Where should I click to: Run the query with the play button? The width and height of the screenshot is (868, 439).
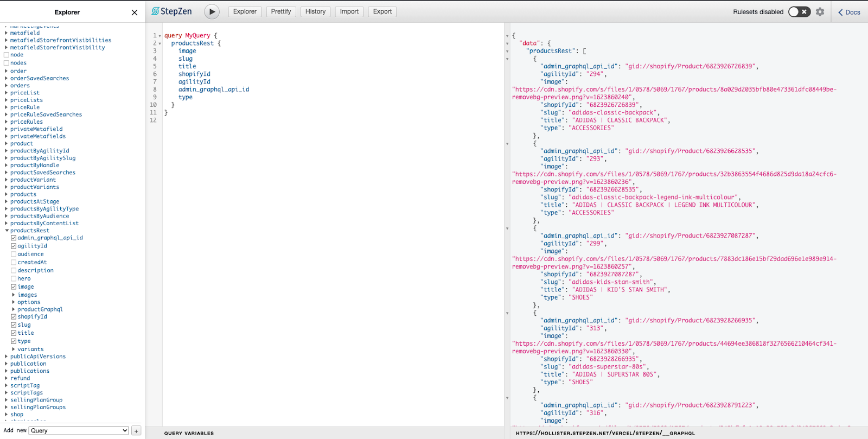tap(212, 11)
